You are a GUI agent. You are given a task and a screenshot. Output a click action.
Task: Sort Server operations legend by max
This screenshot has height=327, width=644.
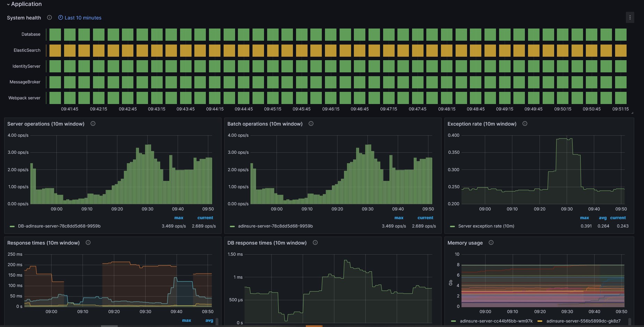179,218
